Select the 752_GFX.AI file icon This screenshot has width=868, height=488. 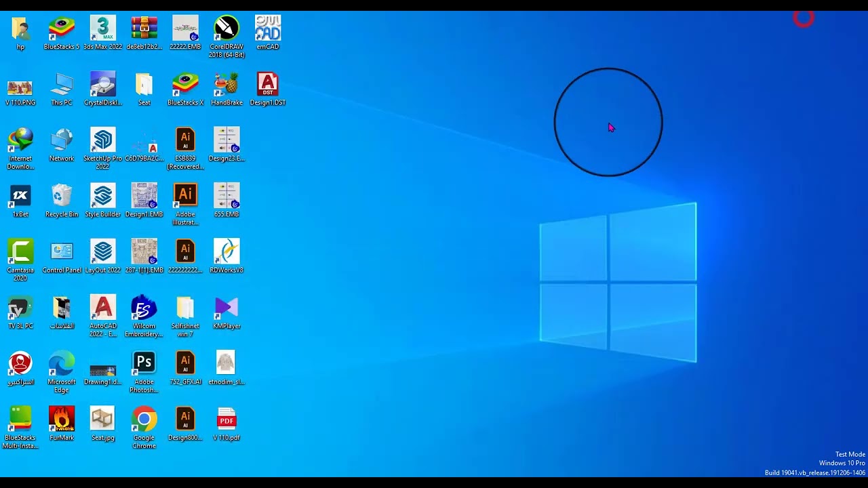tap(185, 363)
